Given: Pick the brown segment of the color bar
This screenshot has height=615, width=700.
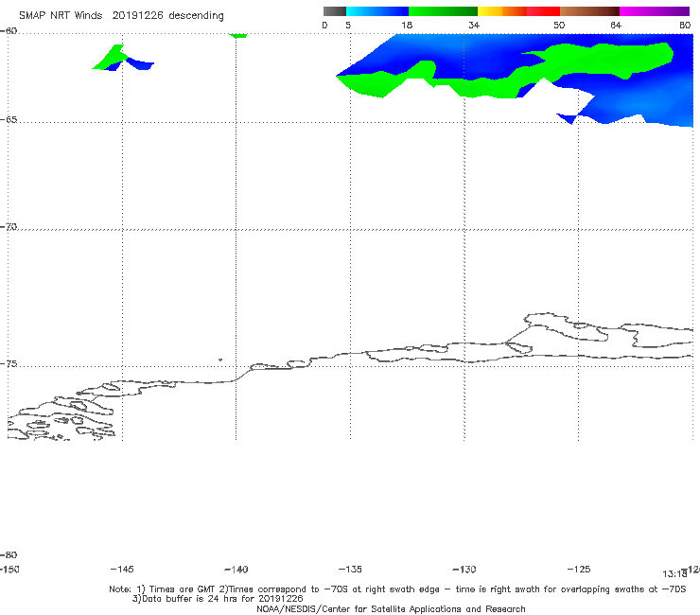Looking at the screenshot, I should coord(589,11).
